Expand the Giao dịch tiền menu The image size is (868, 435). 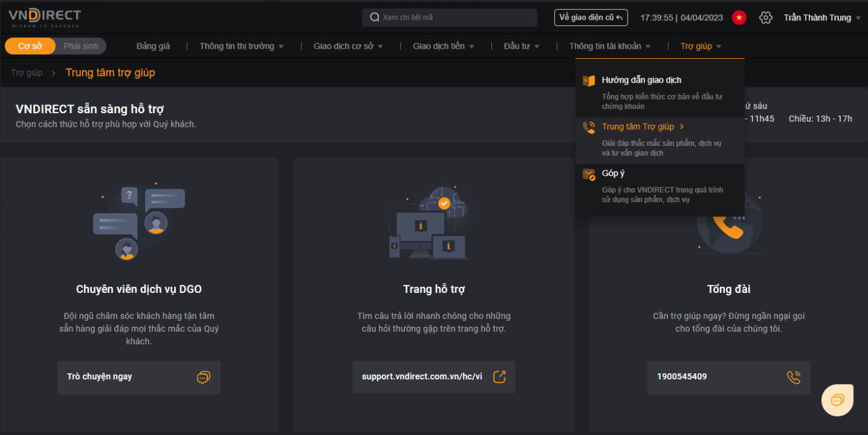[x=443, y=46]
